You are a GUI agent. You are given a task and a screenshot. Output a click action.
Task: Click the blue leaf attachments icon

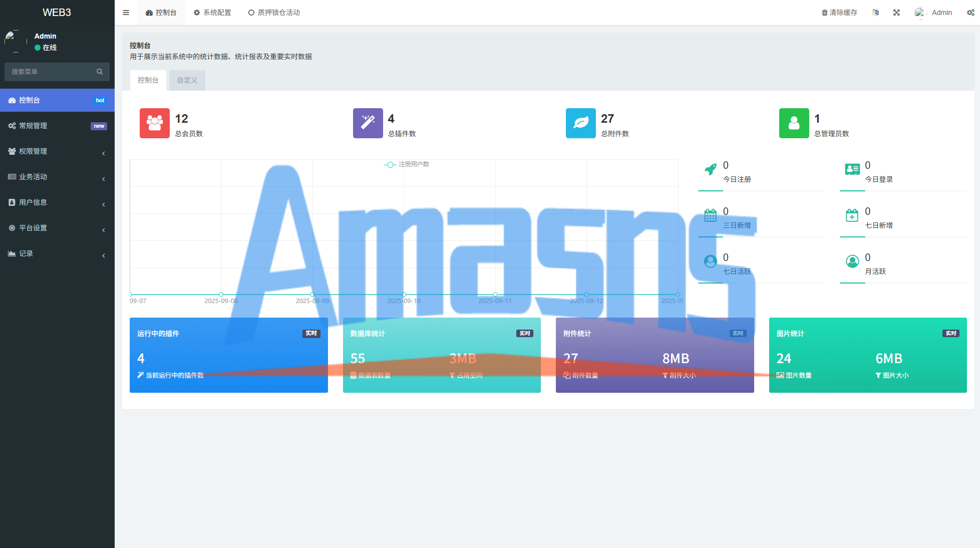[x=580, y=123]
